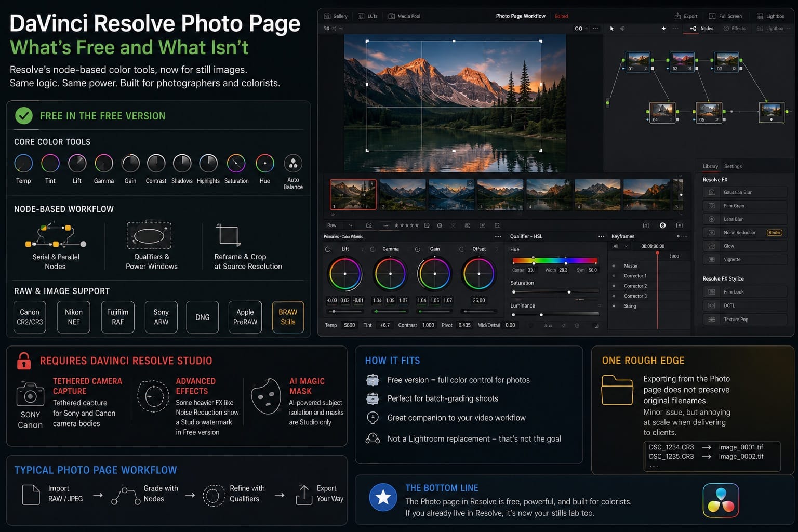Viewport: 798px width, 532px height.
Task: Select filmstrip thumbnail number 2
Action: pyautogui.click(x=403, y=194)
